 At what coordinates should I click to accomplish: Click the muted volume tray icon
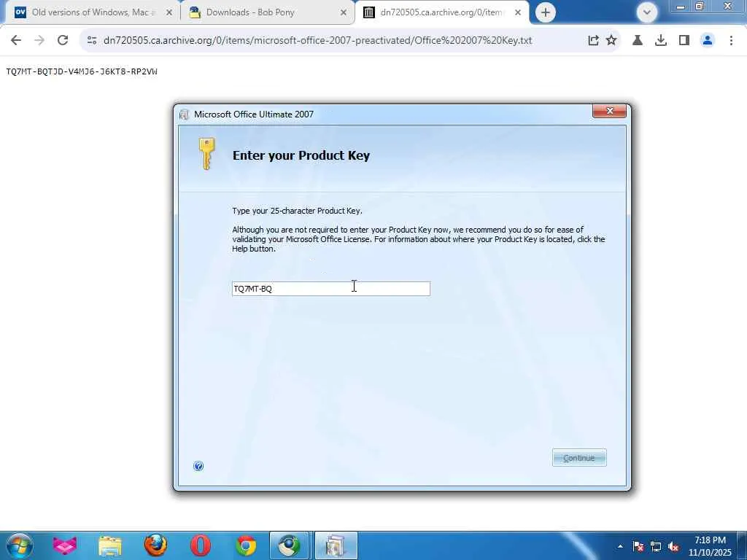click(673, 547)
